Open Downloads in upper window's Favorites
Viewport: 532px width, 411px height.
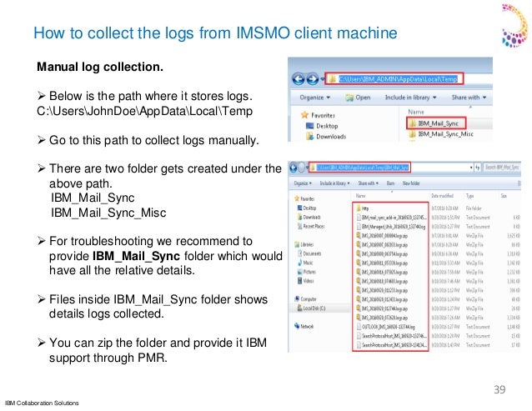326,137
